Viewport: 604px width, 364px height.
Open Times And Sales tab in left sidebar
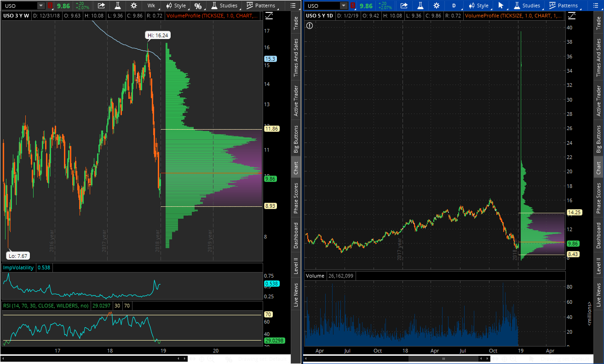296,57
